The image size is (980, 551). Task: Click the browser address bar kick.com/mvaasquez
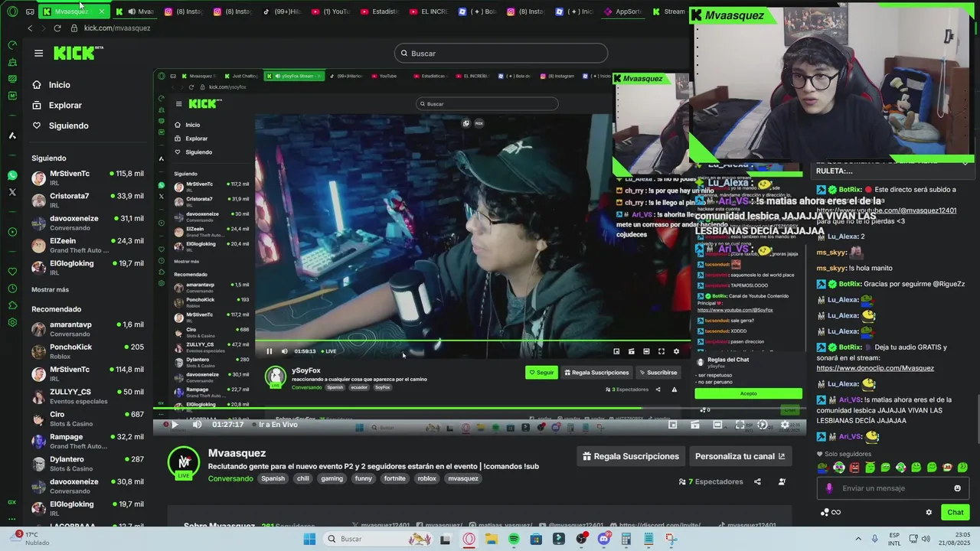117,28
